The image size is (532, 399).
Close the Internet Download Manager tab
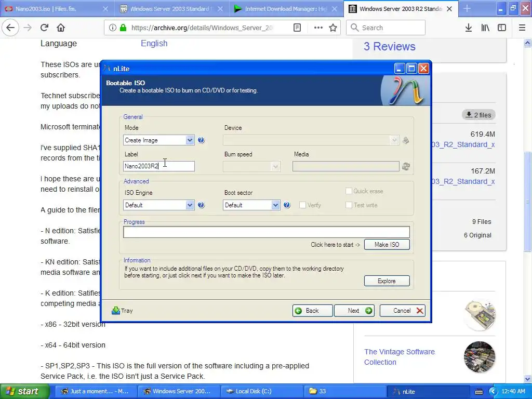pyautogui.click(x=335, y=9)
